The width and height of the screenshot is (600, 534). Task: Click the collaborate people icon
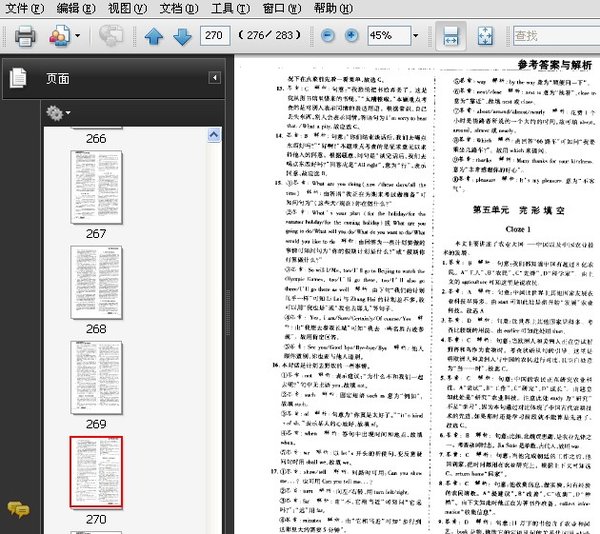click(59, 36)
